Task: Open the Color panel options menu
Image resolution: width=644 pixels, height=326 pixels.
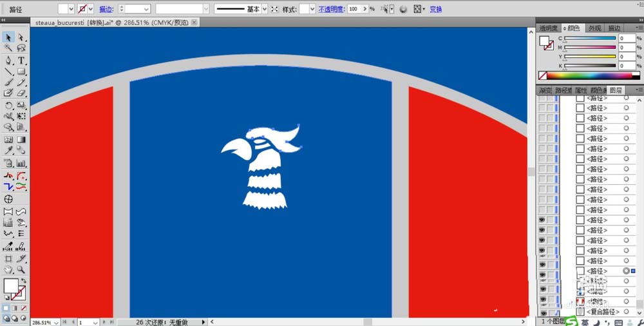Action: (639, 28)
